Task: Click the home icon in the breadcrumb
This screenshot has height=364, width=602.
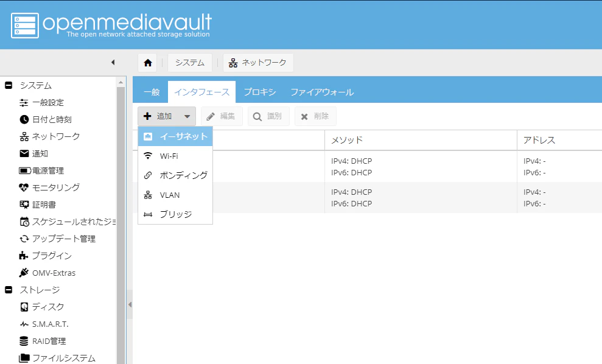Action: tap(147, 62)
